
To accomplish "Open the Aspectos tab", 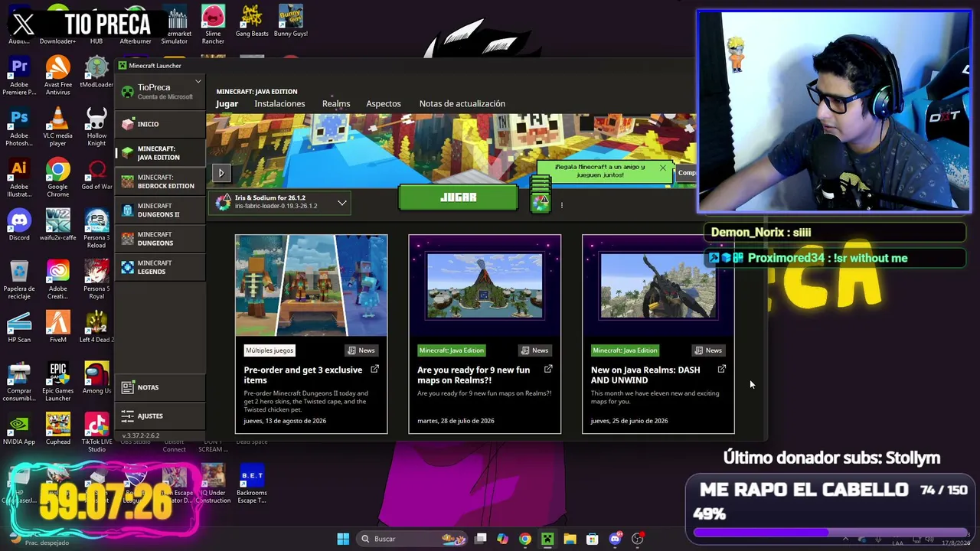I will (x=384, y=103).
